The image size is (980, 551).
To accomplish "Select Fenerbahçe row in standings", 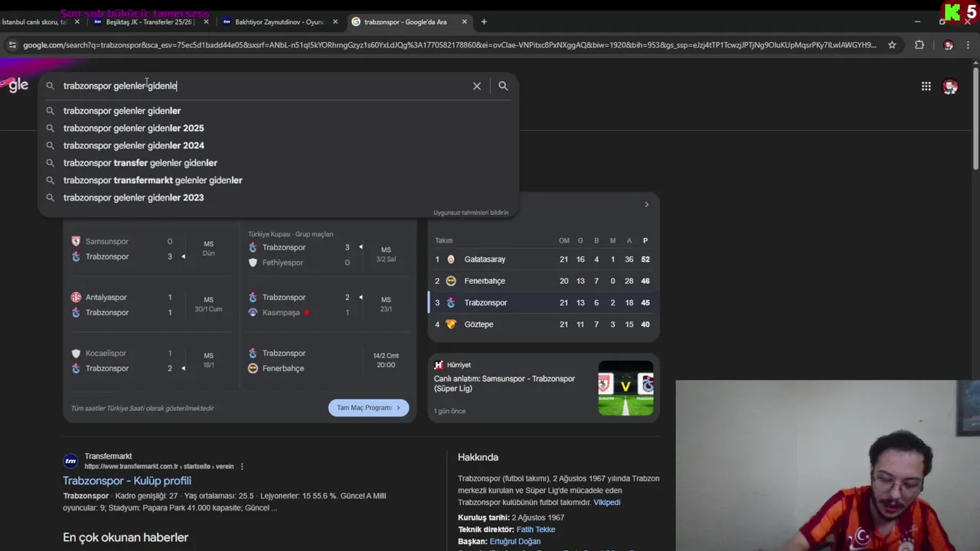I will 544,281.
